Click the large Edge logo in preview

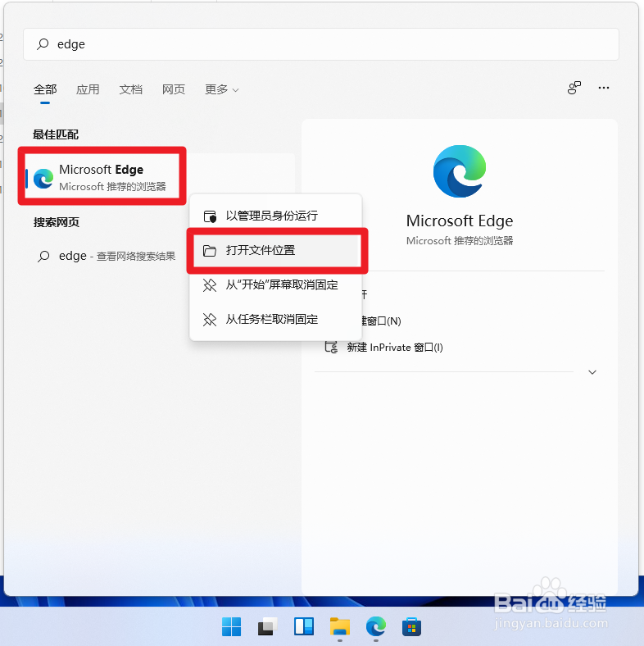tap(460, 171)
